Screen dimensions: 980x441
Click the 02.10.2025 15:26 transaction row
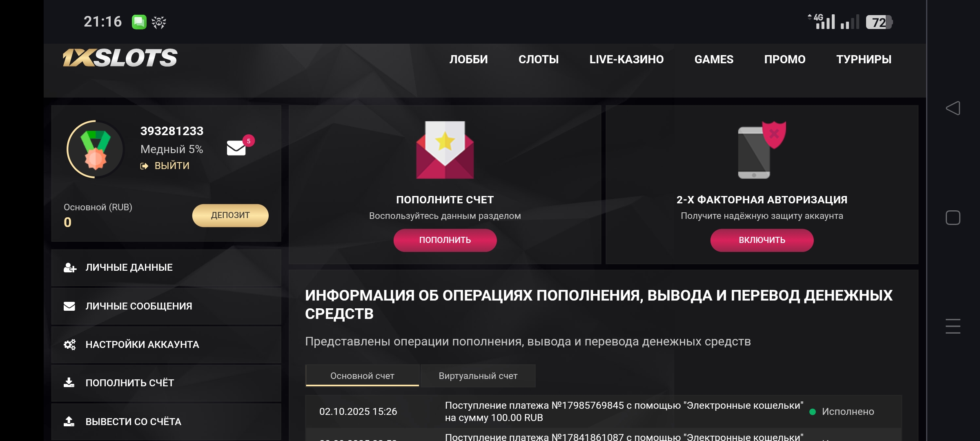tap(603, 412)
